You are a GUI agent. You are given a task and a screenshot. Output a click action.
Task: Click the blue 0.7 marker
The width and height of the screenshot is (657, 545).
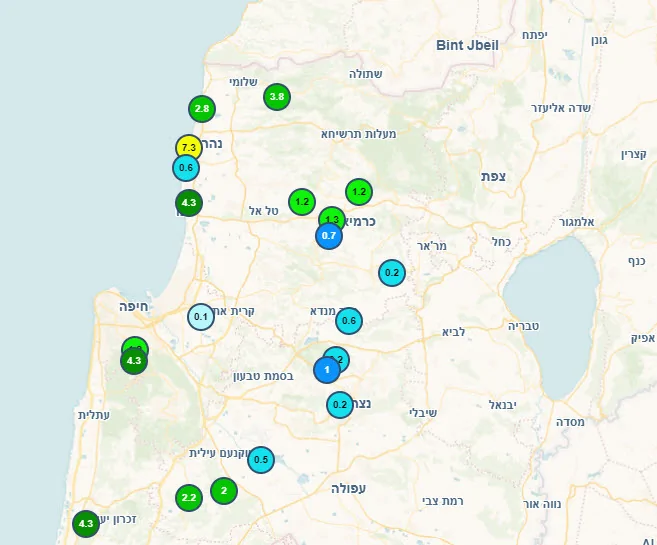(329, 236)
